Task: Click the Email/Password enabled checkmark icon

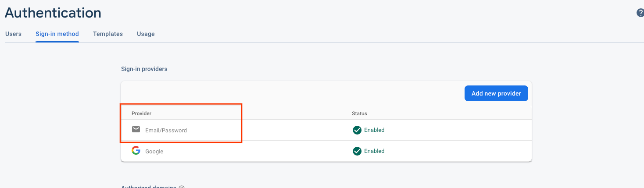Action: [357, 130]
